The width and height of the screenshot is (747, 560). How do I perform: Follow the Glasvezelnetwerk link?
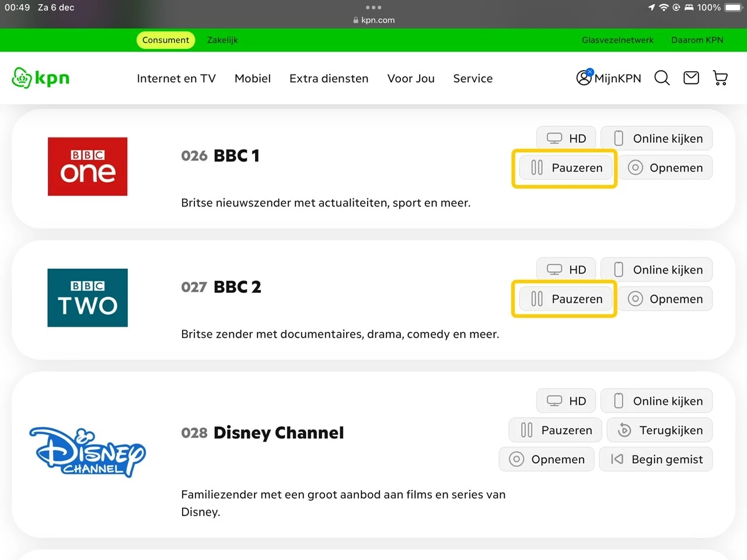click(x=617, y=40)
